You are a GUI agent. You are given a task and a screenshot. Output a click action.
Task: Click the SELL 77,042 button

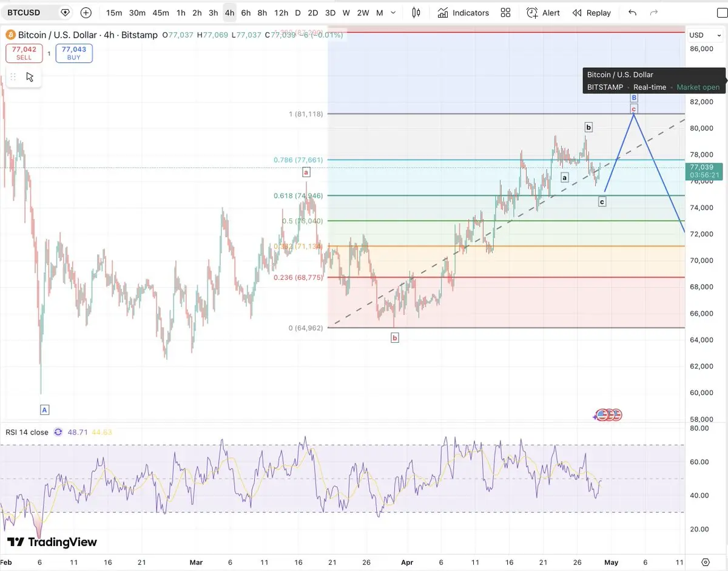[24, 53]
